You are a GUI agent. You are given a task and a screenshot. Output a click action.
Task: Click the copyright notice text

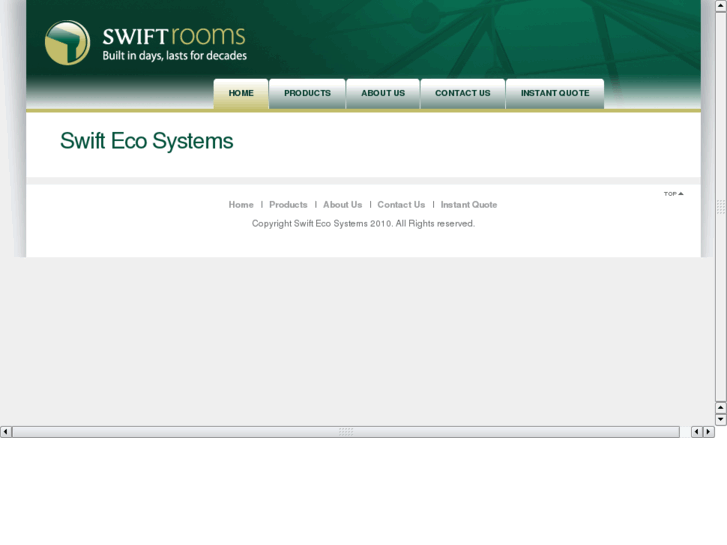click(x=363, y=224)
